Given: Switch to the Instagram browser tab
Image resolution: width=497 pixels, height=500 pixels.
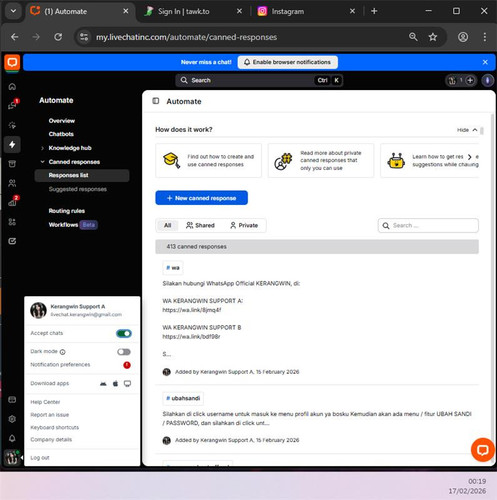Looking at the screenshot, I should click(x=306, y=11).
